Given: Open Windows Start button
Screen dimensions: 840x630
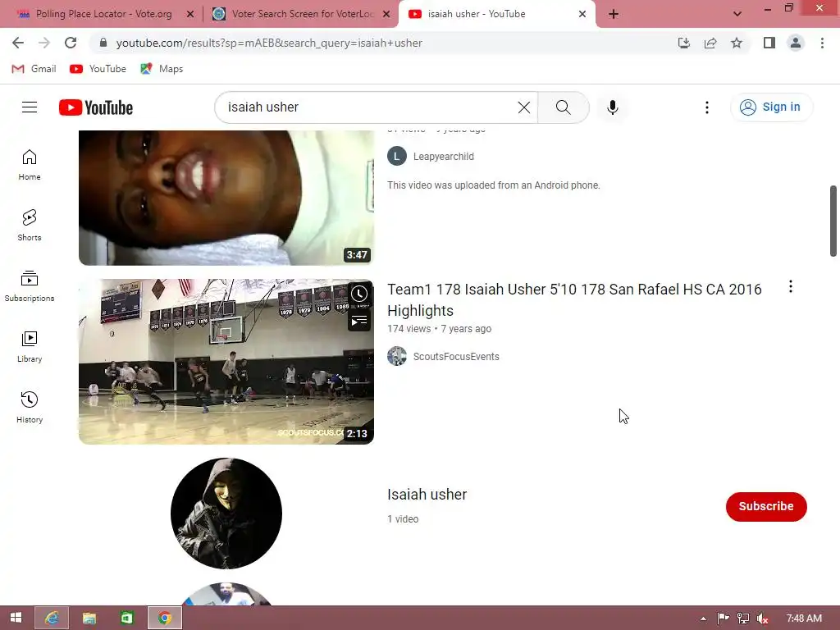Looking at the screenshot, I should pyautogui.click(x=16, y=618).
